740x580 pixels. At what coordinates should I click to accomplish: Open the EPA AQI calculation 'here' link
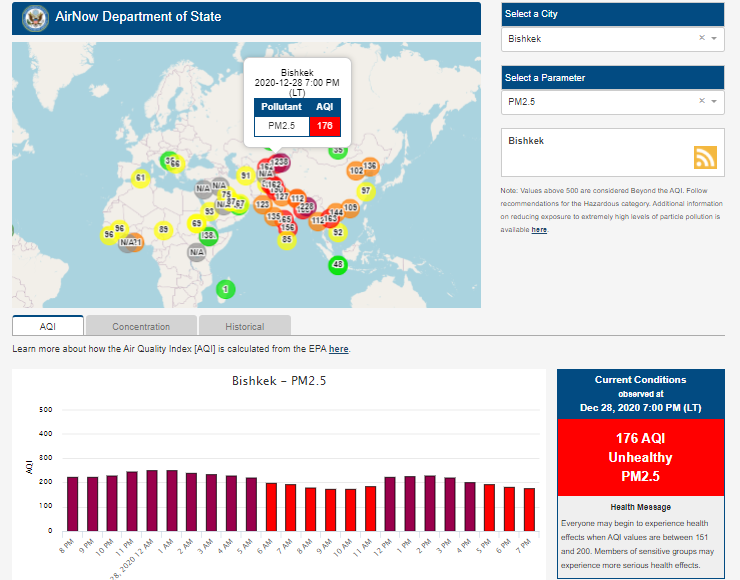339,349
